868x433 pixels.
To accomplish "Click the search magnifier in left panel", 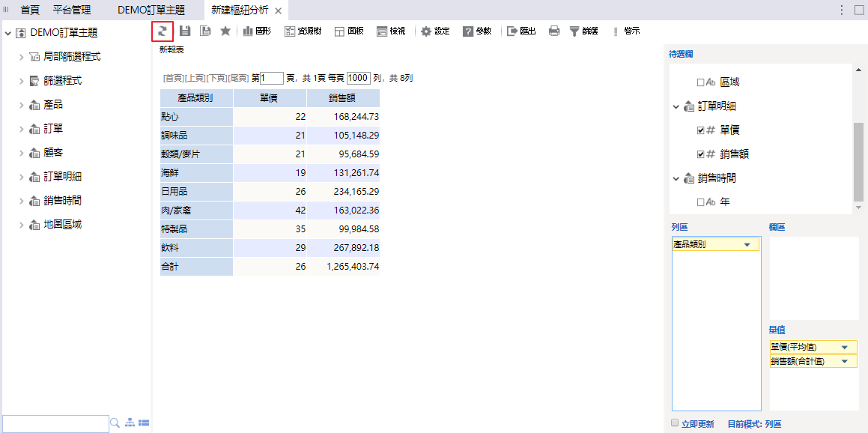I will tap(115, 423).
